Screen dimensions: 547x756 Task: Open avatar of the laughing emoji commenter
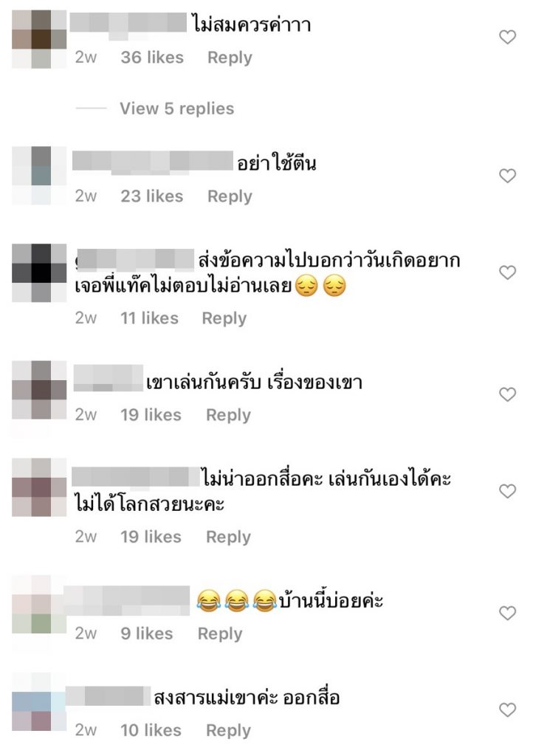coord(39,604)
